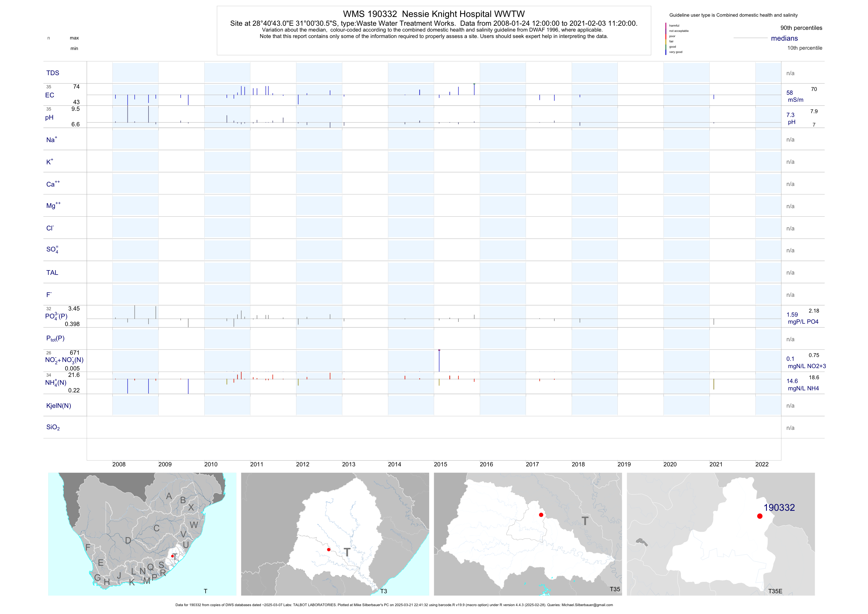Click the 2021 year axis label
The image size is (868, 614).
(716, 464)
